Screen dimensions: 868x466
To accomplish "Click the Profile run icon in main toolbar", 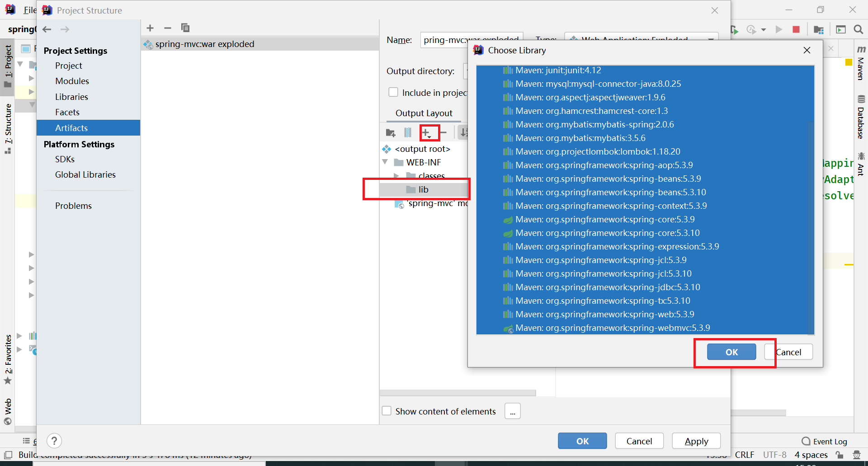I will pyautogui.click(x=751, y=29).
